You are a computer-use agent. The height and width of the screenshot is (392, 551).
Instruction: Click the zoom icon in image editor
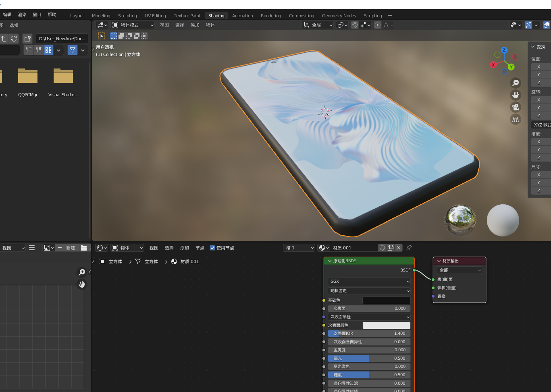[82, 272]
